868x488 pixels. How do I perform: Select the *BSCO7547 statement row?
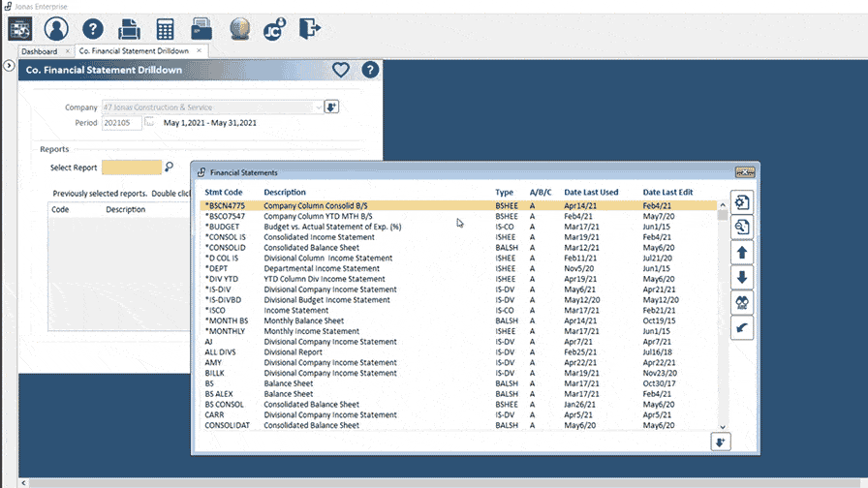pos(458,216)
